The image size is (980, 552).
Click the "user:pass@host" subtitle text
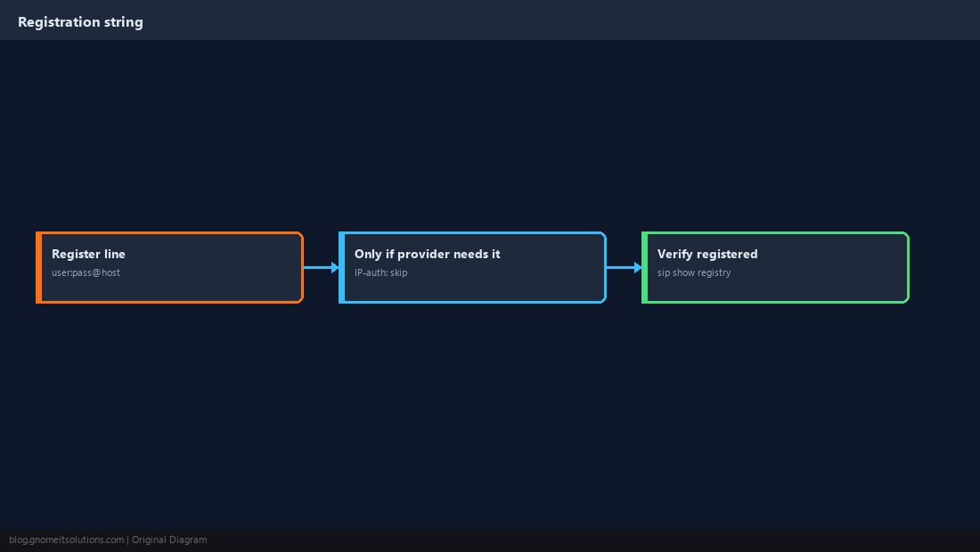(86, 272)
